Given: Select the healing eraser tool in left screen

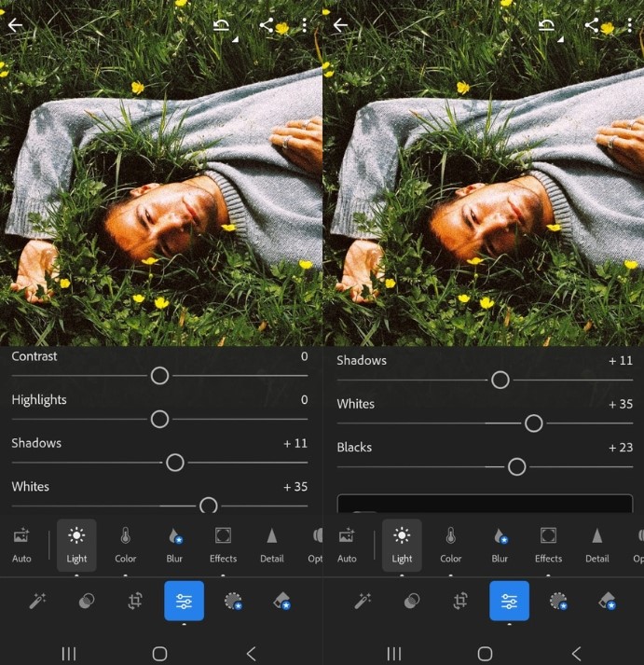Looking at the screenshot, I should 281,601.
